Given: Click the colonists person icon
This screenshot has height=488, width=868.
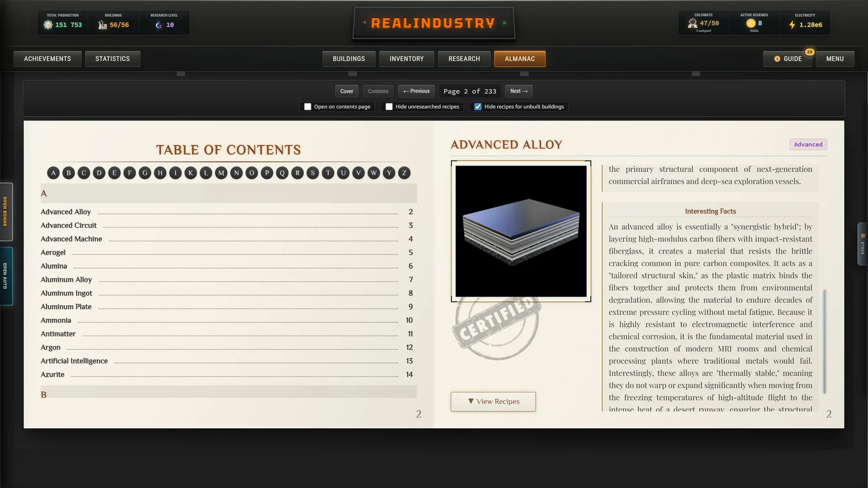Looking at the screenshot, I should tap(692, 23).
